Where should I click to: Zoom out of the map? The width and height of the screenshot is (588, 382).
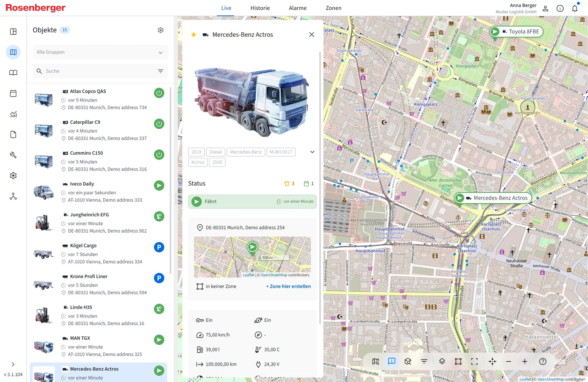[508, 362]
